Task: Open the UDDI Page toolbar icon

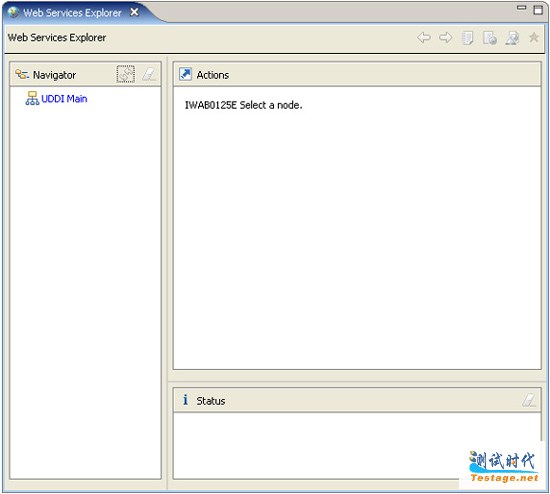Action: [x=468, y=38]
